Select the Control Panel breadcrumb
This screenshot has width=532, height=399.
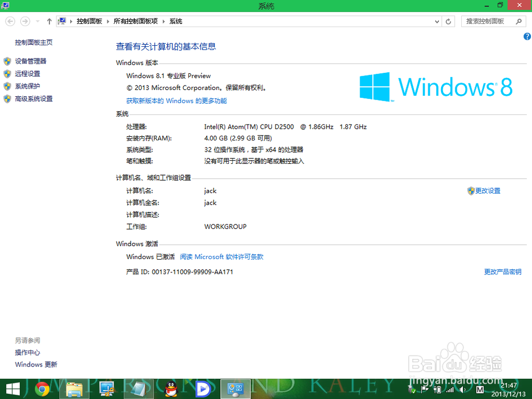point(89,21)
